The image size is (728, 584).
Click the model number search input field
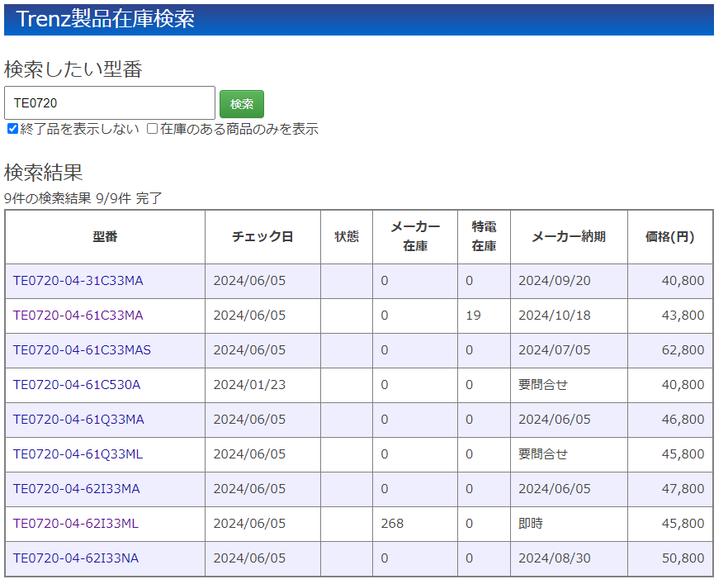pos(110,103)
